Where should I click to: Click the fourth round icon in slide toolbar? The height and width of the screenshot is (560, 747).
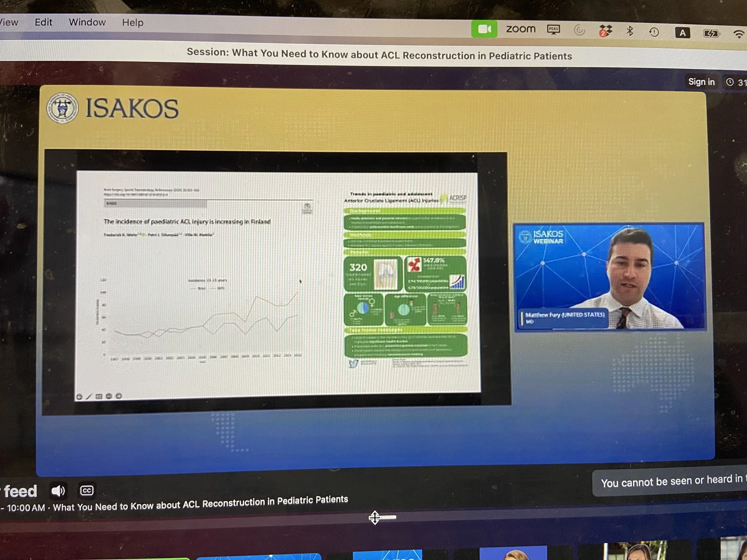pos(108,396)
